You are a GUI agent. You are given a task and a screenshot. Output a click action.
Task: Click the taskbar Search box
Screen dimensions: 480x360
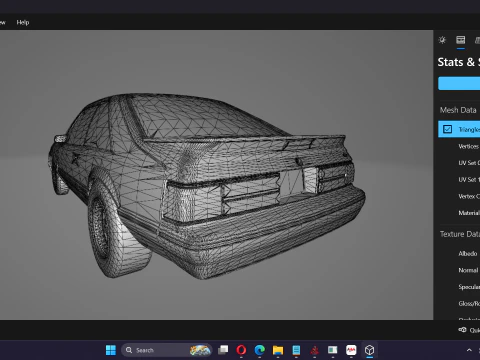click(x=167, y=350)
